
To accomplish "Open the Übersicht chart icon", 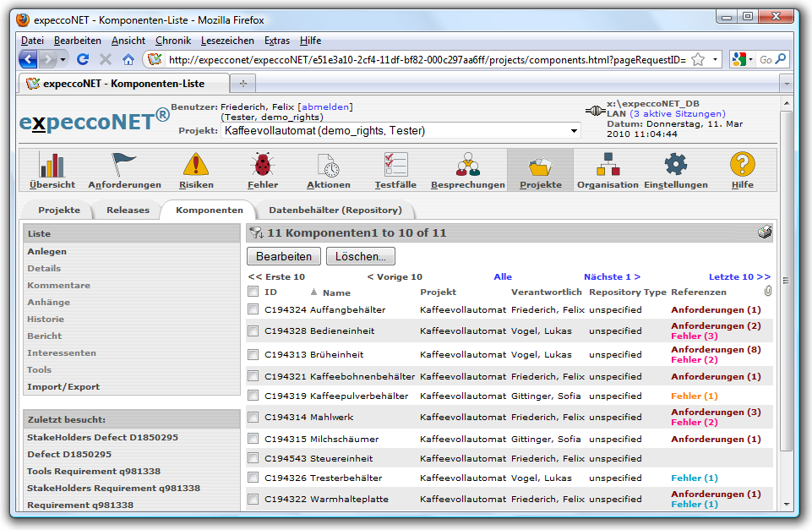I will [52, 165].
